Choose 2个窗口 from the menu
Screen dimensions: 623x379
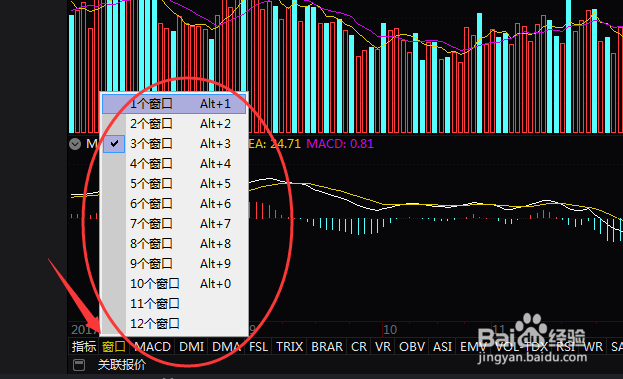pos(174,124)
